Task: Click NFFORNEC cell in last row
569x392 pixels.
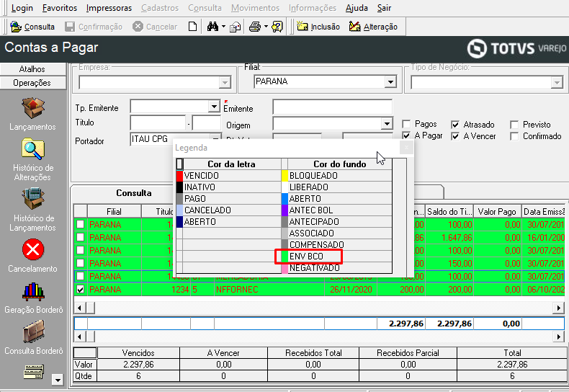Action: 269,289
